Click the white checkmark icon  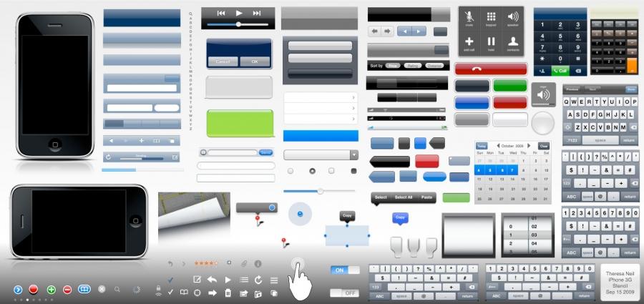tap(170, 292)
